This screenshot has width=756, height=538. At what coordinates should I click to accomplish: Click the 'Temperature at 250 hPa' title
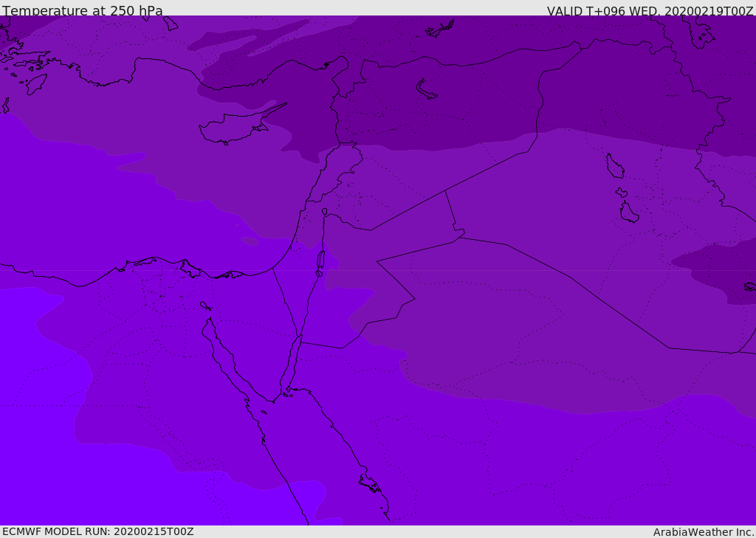83,10
